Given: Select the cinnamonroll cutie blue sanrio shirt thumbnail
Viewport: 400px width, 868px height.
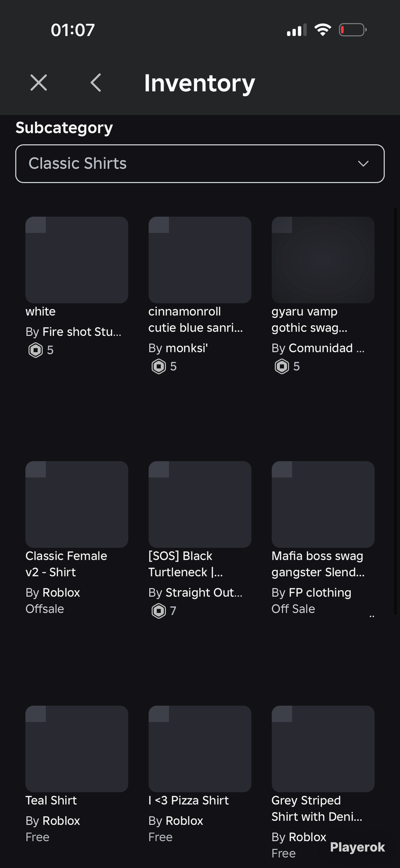Looking at the screenshot, I should [200, 260].
